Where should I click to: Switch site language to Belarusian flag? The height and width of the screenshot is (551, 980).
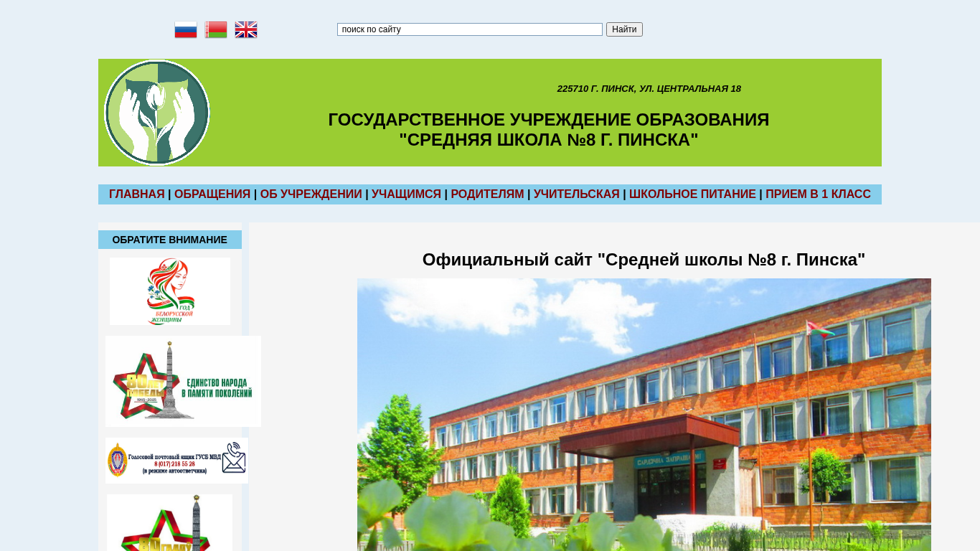pos(216,29)
